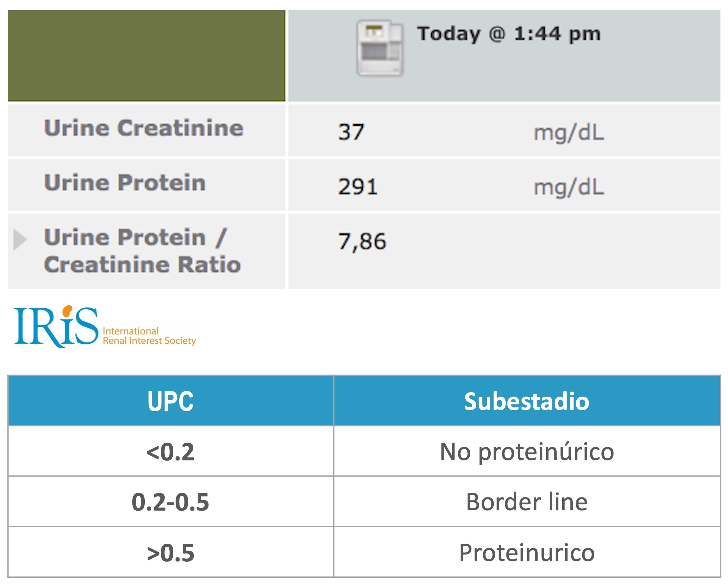Expand the Urine Protein / Creatinine Ratio row
728x586 pixels.
pyautogui.click(x=20, y=240)
